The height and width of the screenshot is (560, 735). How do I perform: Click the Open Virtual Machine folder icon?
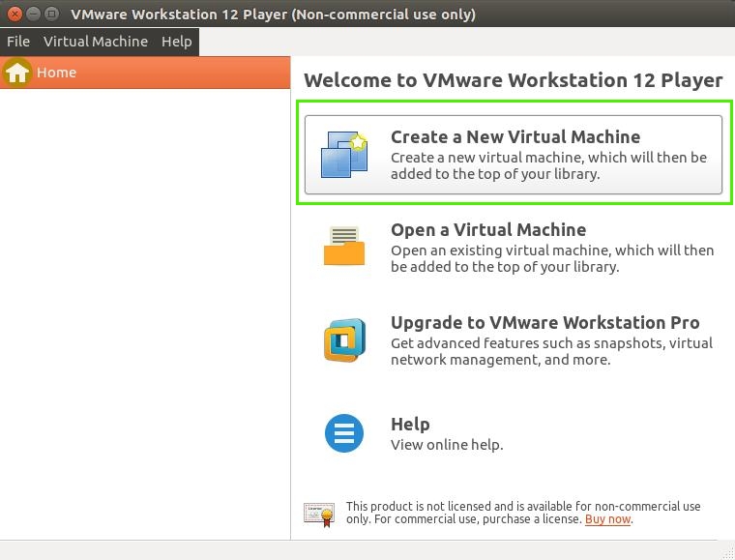click(x=344, y=246)
